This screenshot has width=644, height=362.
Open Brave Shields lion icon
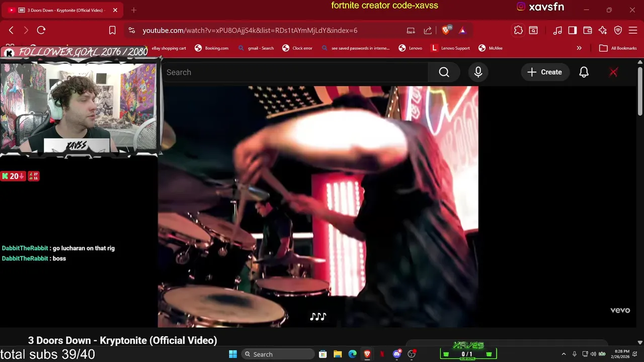(446, 30)
